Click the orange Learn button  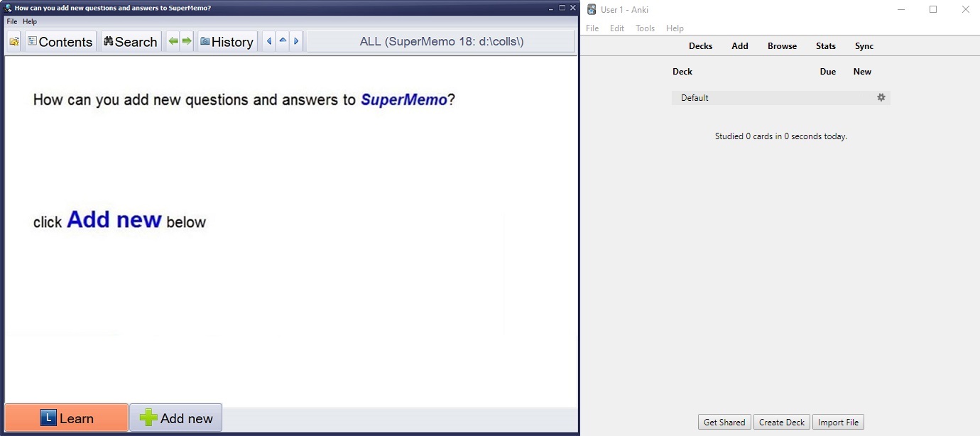pyautogui.click(x=67, y=418)
